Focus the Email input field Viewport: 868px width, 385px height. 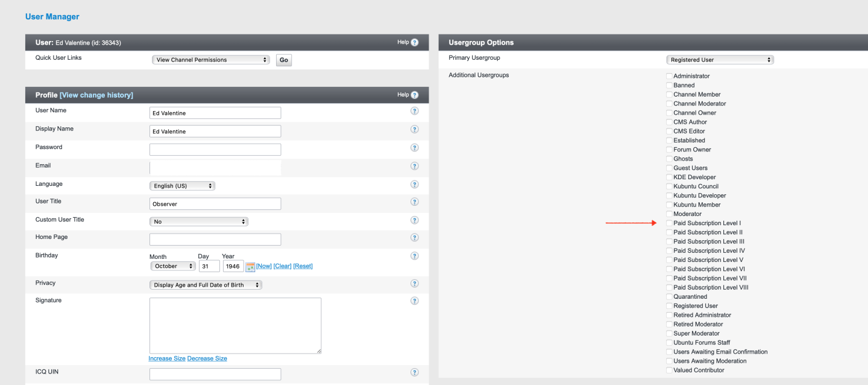215,168
